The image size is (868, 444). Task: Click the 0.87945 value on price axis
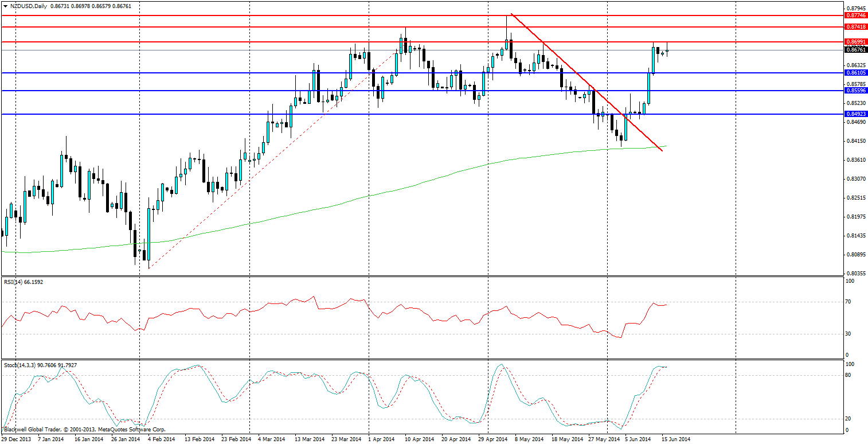click(x=857, y=9)
